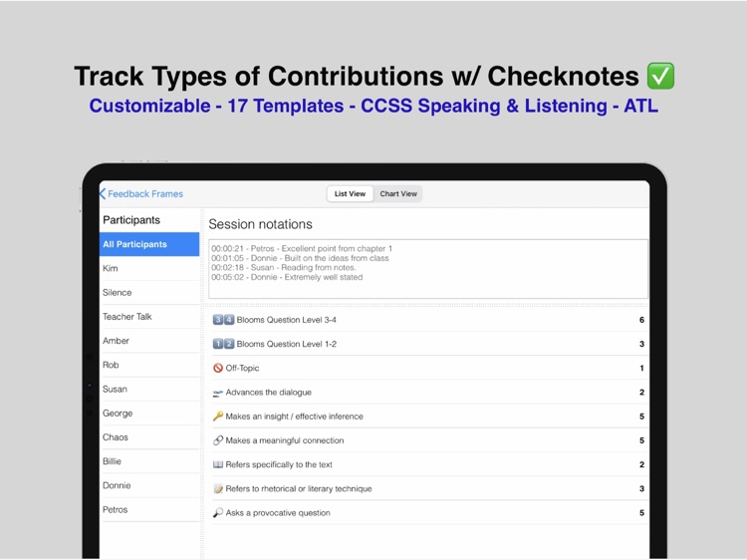Select participant Billie
This screenshot has width=747, height=560.
(x=149, y=461)
